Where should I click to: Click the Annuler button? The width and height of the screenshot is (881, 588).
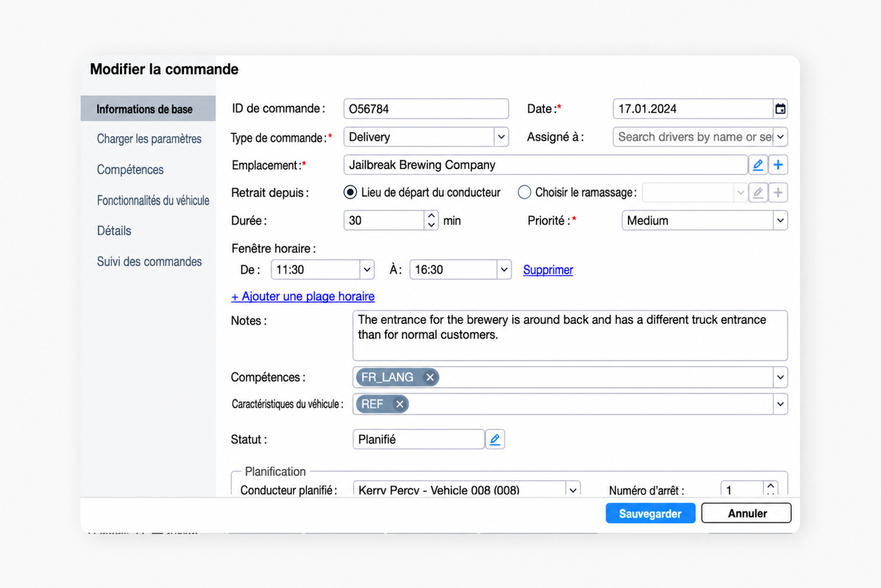[x=746, y=513]
